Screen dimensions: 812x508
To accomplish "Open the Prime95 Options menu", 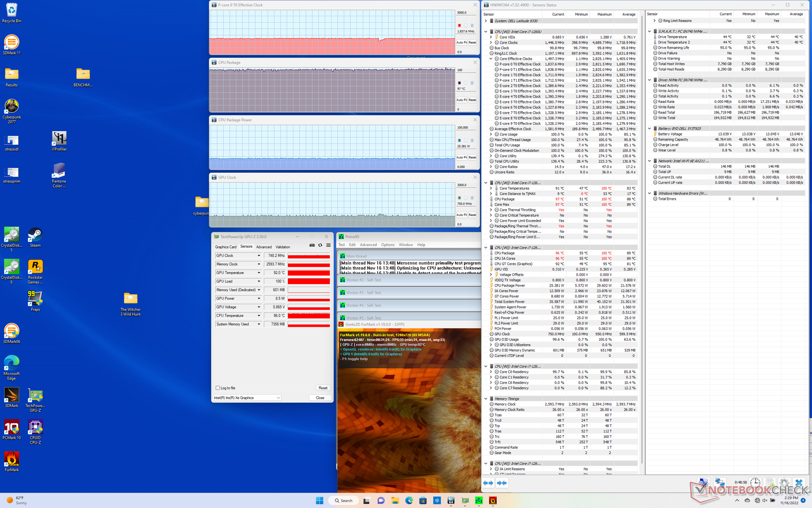I will [x=387, y=245].
